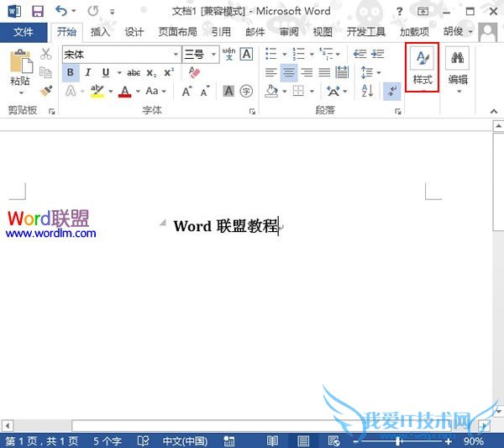The width and height of the screenshot is (504, 448).
Task: Switch to Review (审阅) tab
Action: 289,32
